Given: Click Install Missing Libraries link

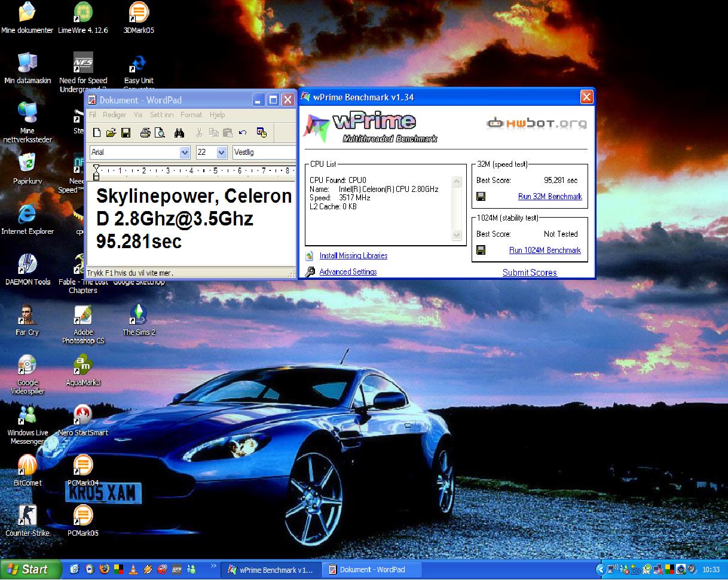Looking at the screenshot, I should [353, 255].
